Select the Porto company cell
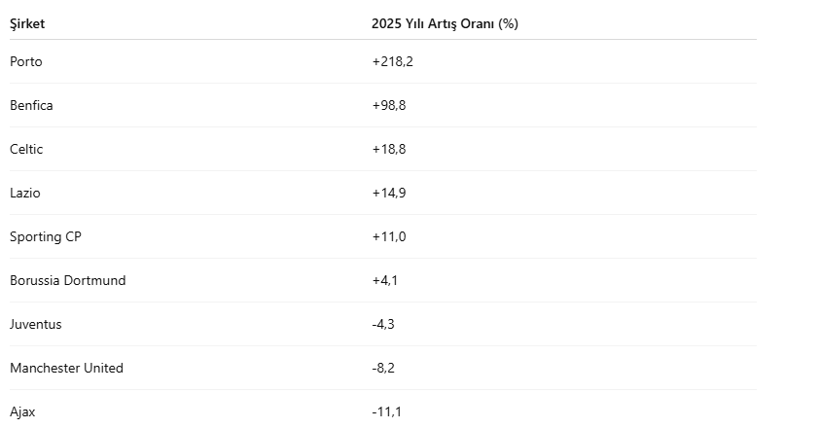Image resolution: width=820 pixels, height=428 pixels. coord(26,62)
